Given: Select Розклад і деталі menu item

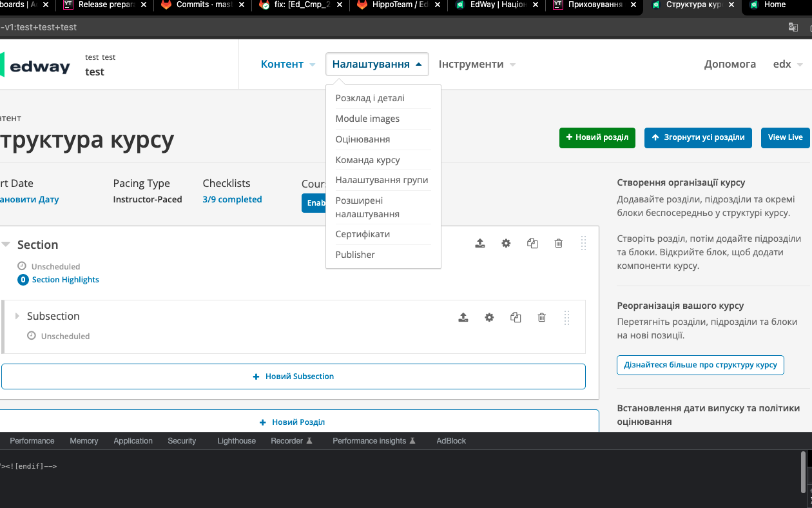Looking at the screenshot, I should 370,99.
